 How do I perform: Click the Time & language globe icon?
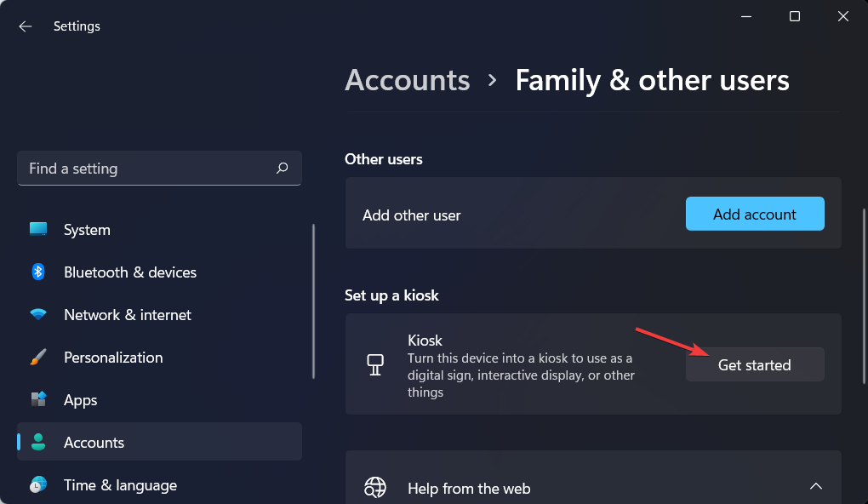point(38,485)
